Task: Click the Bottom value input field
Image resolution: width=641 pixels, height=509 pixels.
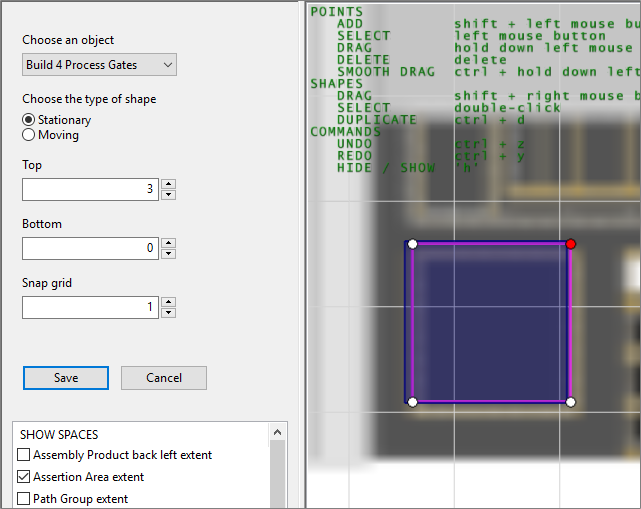Action: point(90,248)
